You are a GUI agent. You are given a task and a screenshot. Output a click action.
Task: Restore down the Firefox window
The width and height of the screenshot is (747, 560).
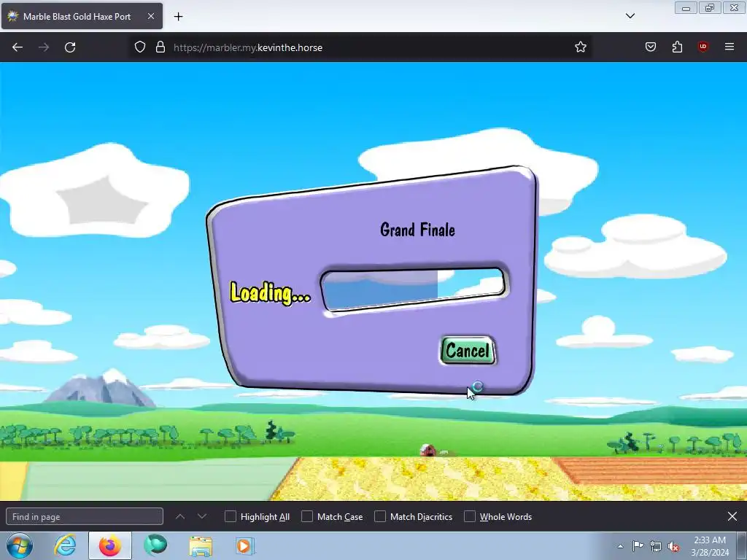(710, 7)
